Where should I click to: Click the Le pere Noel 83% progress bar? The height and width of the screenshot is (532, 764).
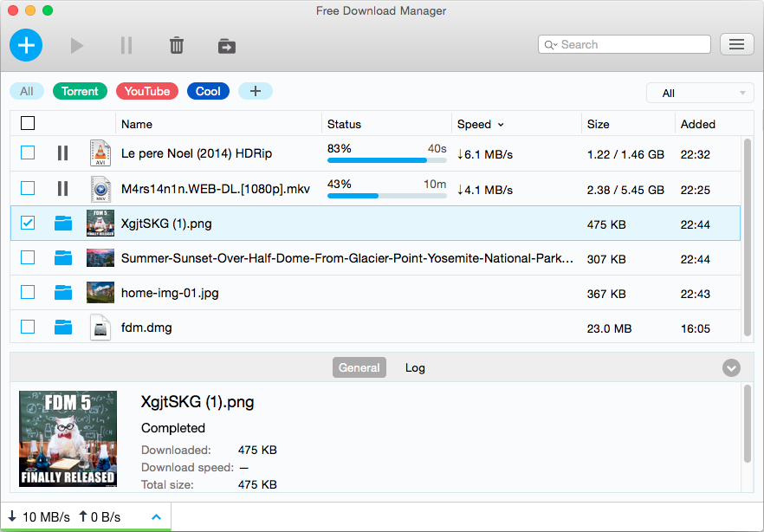point(387,160)
